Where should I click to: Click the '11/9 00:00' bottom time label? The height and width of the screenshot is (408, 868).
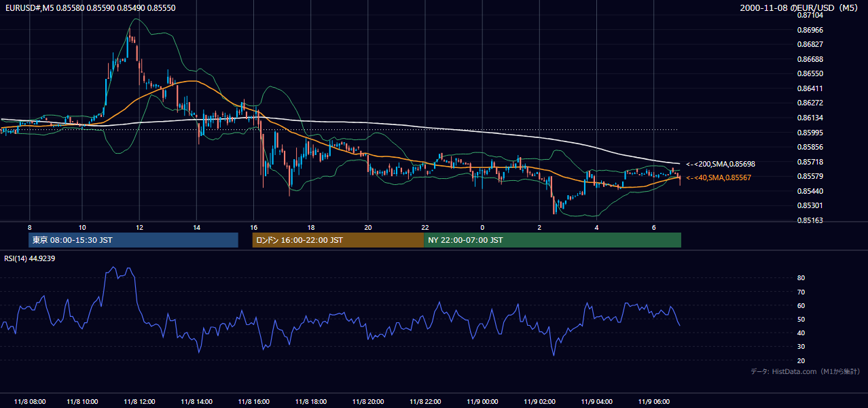click(x=482, y=401)
